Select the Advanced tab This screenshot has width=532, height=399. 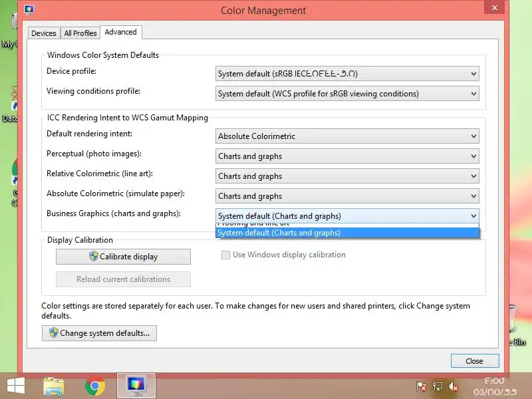(x=121, y=32)
